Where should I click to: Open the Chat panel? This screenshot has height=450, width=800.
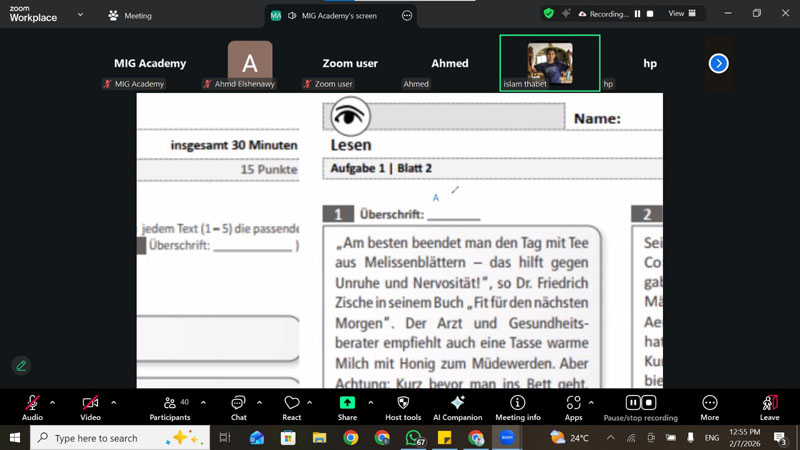[238, 404]
